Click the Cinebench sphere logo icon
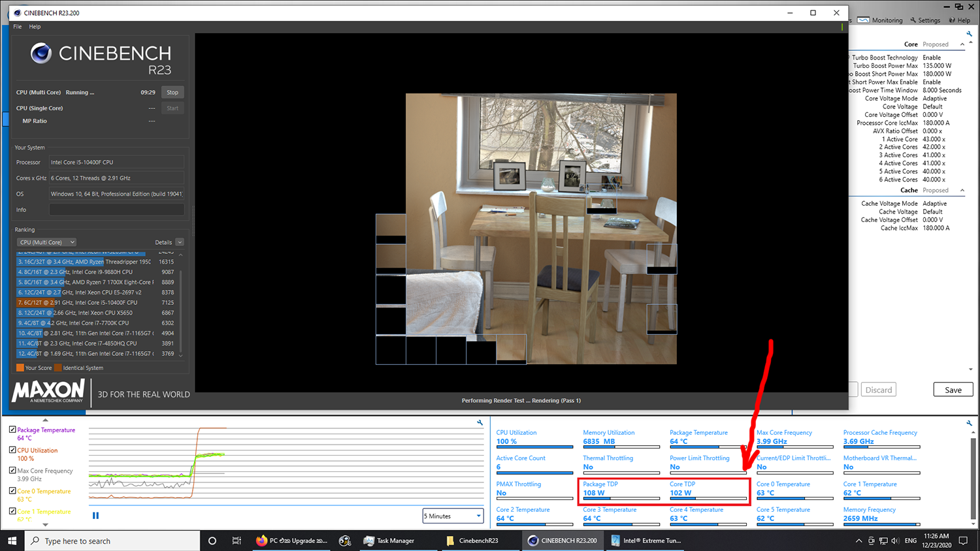The image size is (980, 551). [x=41, y=53]
